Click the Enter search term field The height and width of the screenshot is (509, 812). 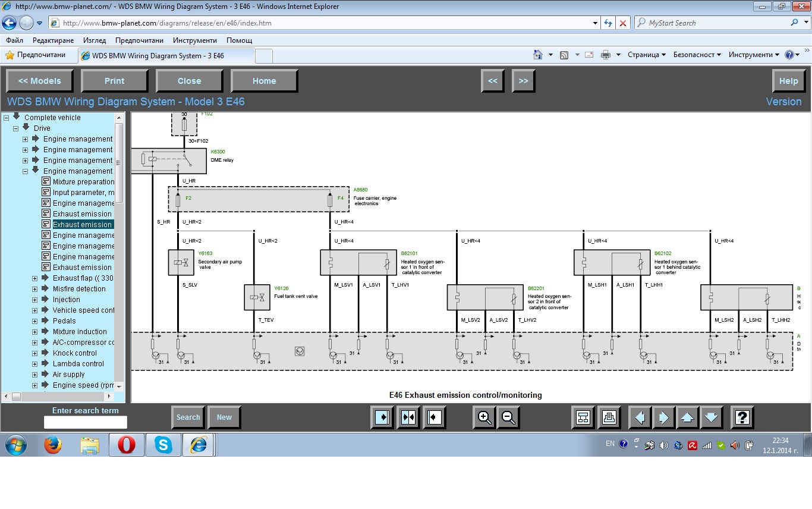pos(86,422)
